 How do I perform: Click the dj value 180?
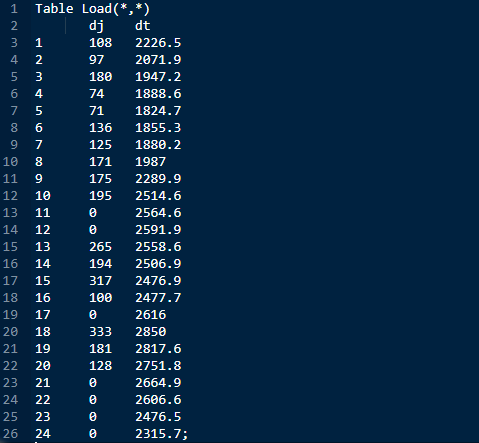[x=100, y=77]
